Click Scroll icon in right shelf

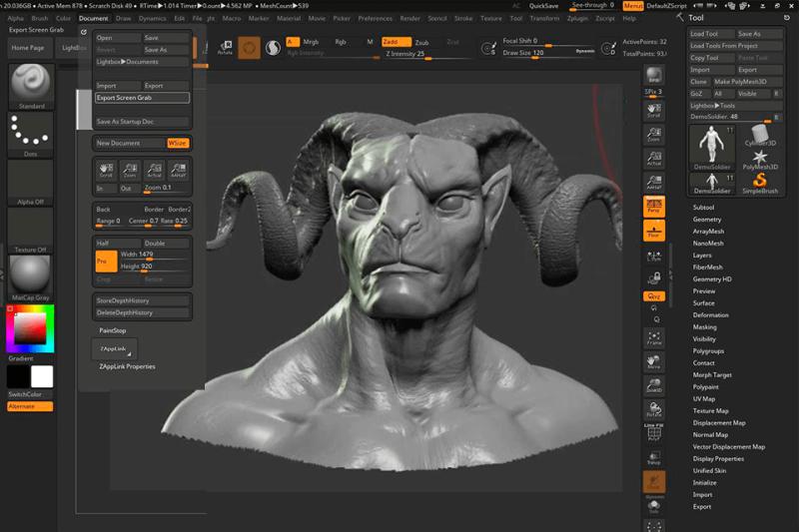click(654, 111)
